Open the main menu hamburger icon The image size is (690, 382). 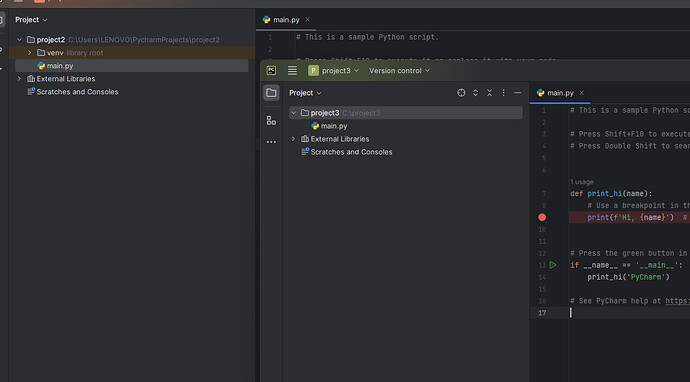(292, 70)
